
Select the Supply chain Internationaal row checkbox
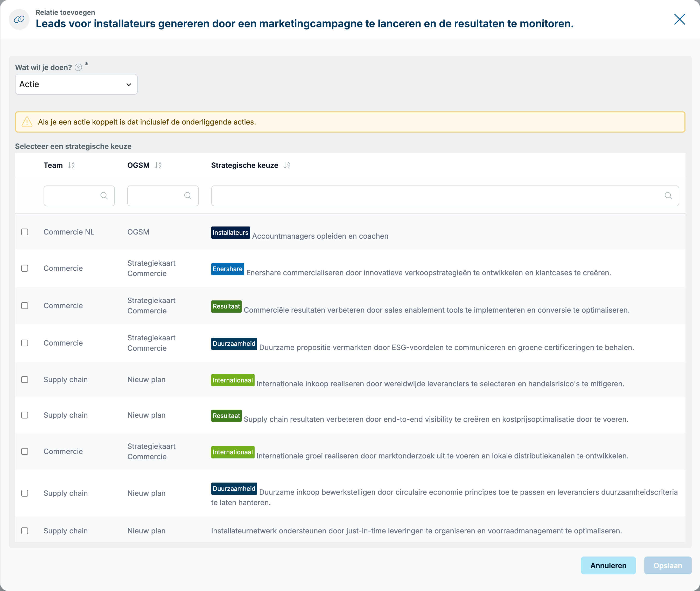[x=25, y=380]
